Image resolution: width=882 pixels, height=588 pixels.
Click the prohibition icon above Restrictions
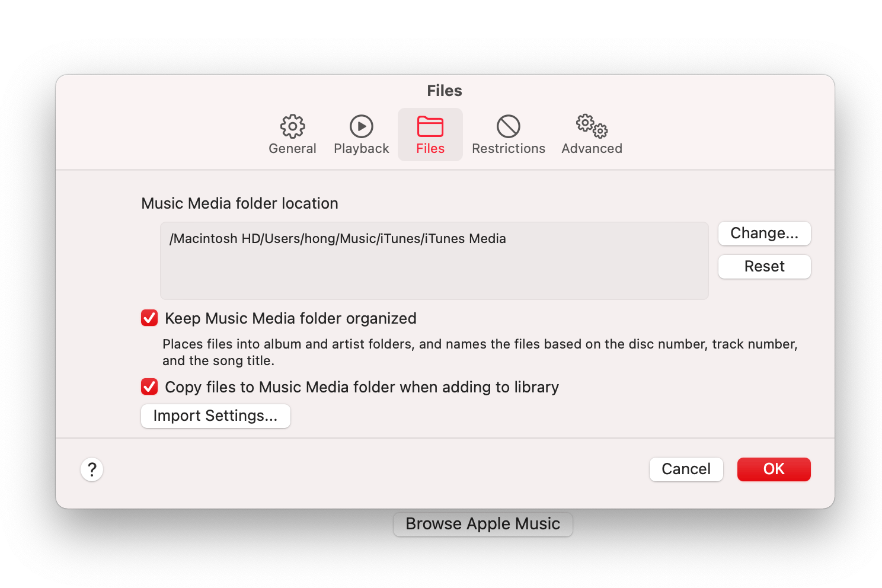coord(508,126)
